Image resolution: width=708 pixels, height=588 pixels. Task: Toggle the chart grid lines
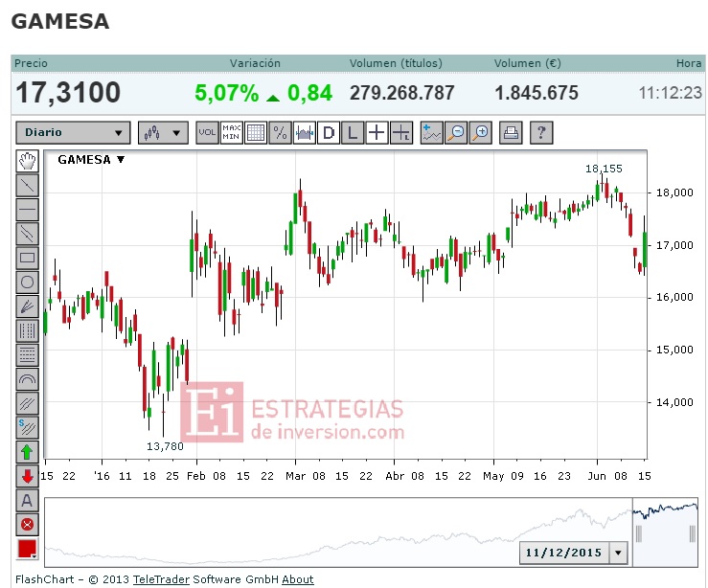click(x=256, y=133)
